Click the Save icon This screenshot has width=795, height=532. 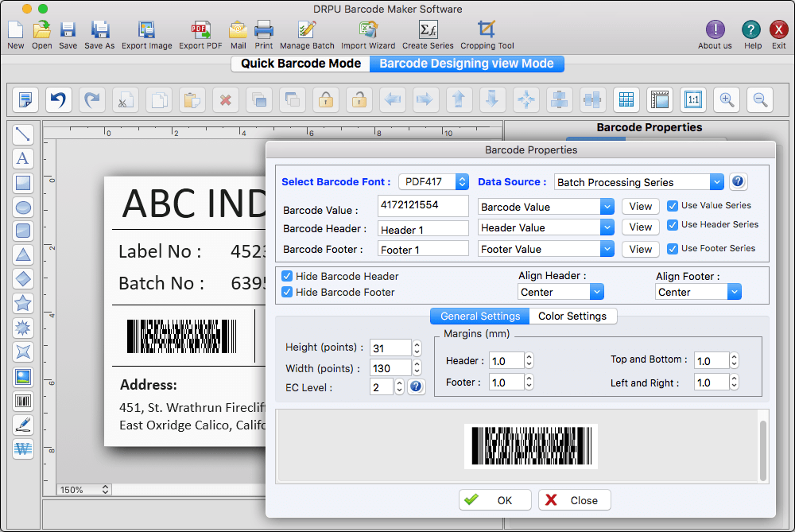tap(68, 30)
